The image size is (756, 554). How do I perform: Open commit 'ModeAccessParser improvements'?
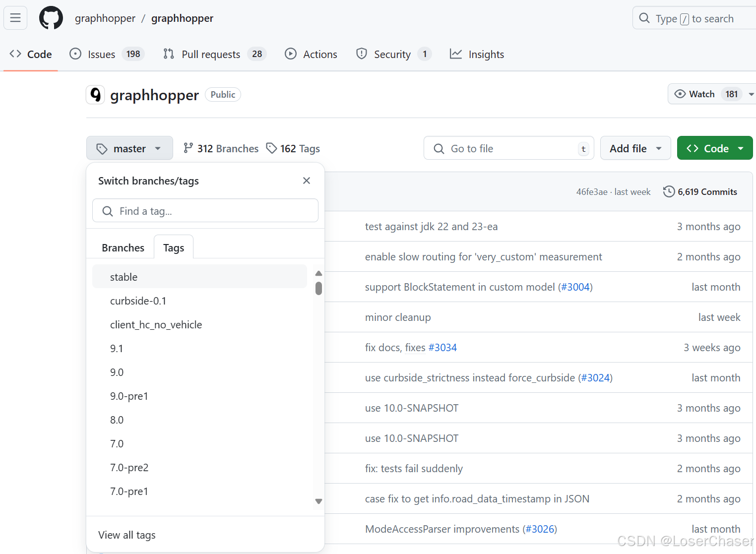click(x=442, y=529)
